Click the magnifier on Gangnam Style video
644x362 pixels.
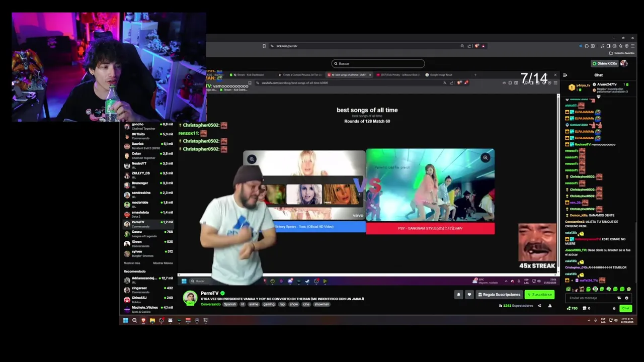coord(486,158)
